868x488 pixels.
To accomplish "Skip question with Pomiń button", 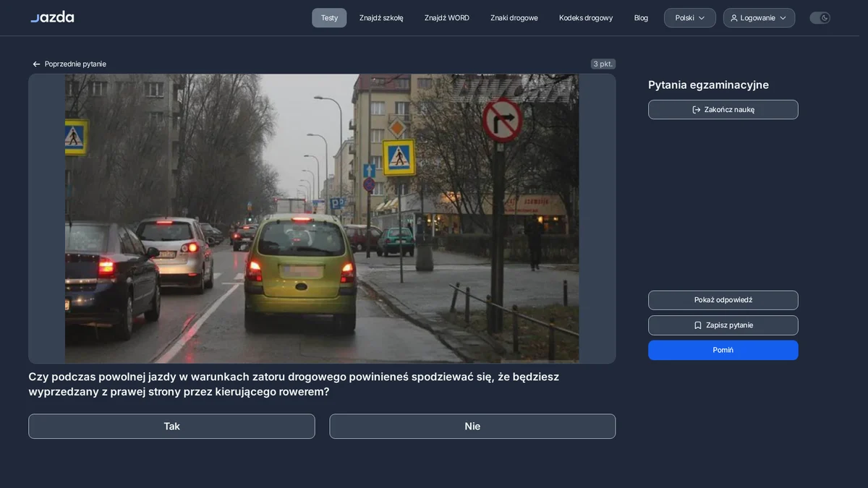I will tap(723, 350).
